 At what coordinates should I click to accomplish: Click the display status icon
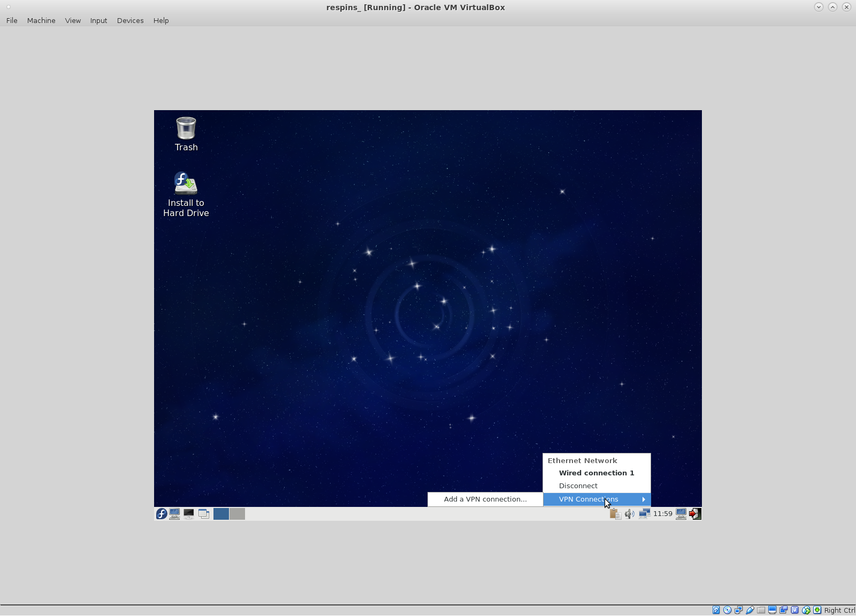tap(772, 610)
